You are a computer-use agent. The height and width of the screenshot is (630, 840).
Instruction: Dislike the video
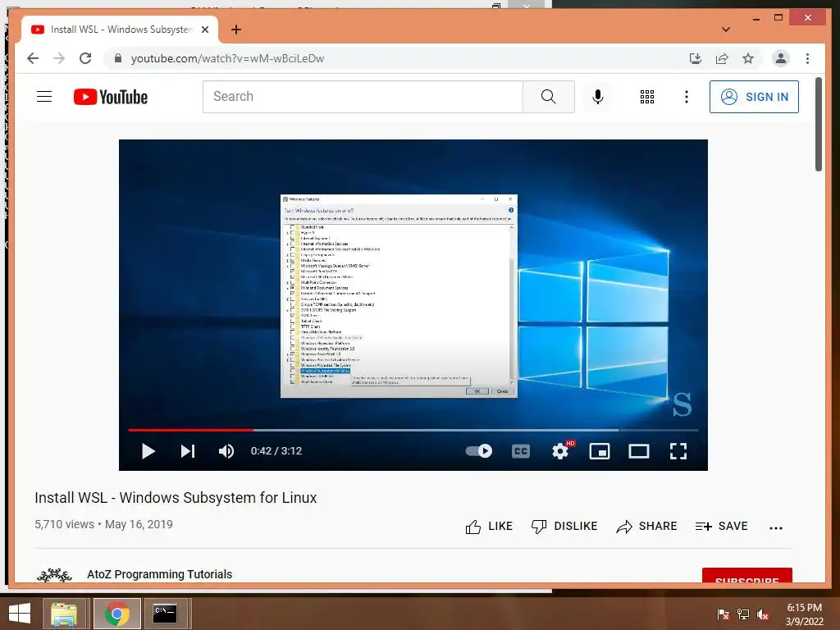[x=564, y=527]
